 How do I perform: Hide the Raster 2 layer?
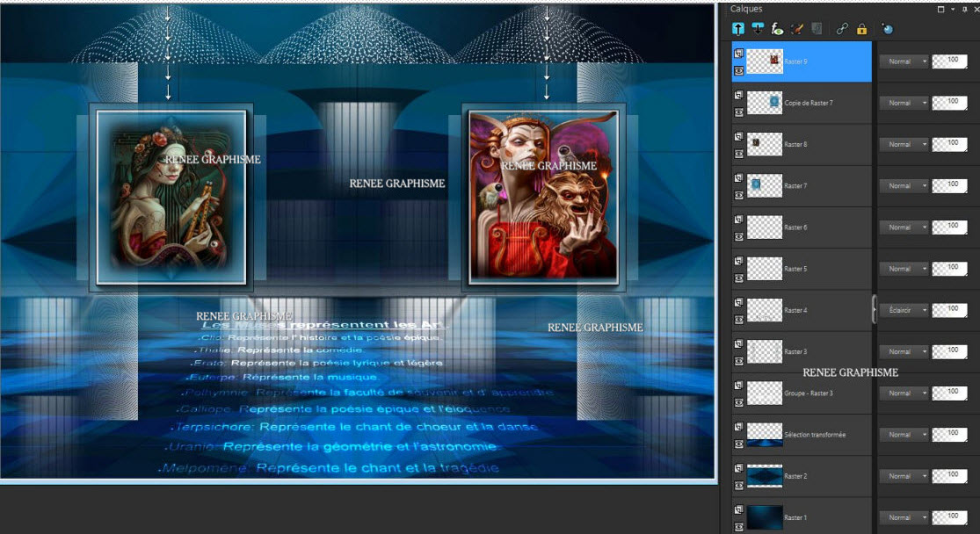739,486
